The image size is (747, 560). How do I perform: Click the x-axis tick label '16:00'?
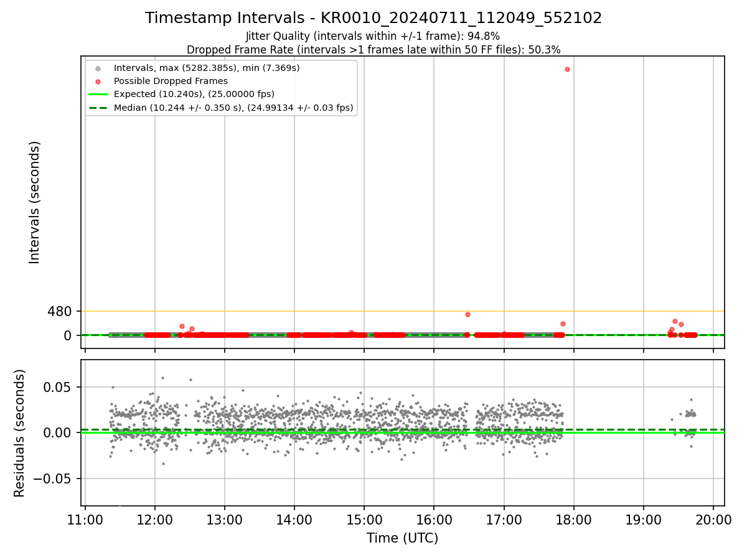coord(434,519)
